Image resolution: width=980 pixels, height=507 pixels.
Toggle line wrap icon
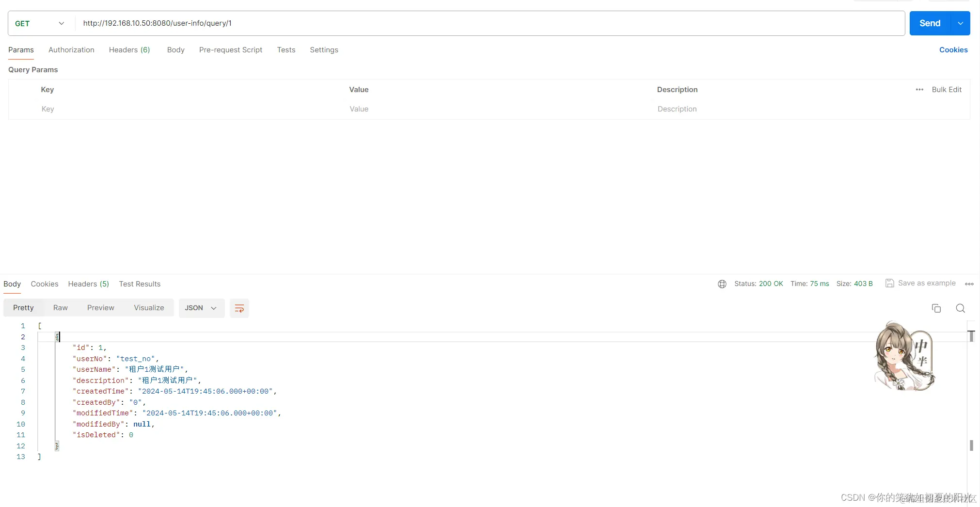239,308
